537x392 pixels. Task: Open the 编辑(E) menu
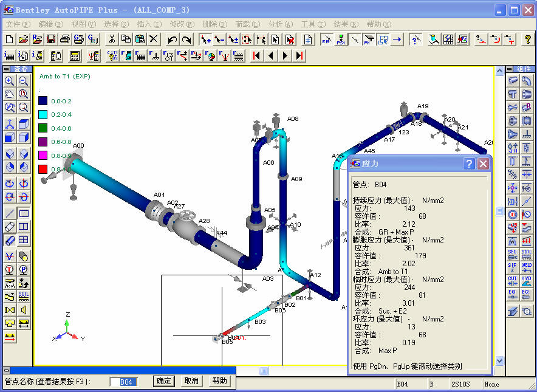pos(51,24)
